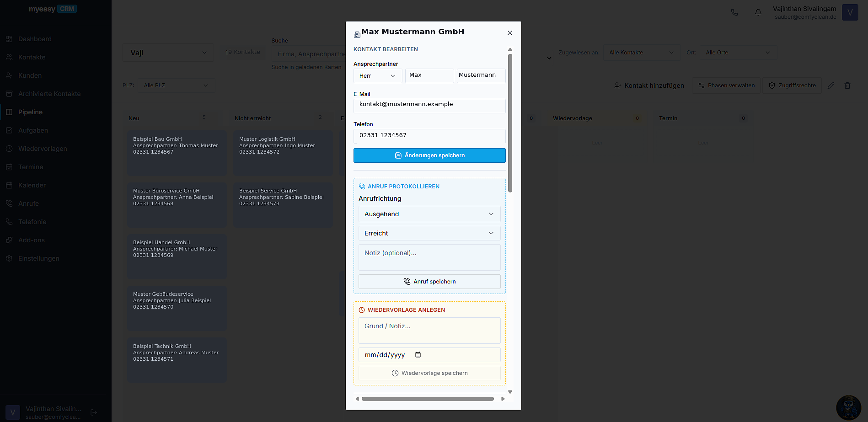Open the Erreicht call result dropdown
868x422 pixels.
click(429, 233)
